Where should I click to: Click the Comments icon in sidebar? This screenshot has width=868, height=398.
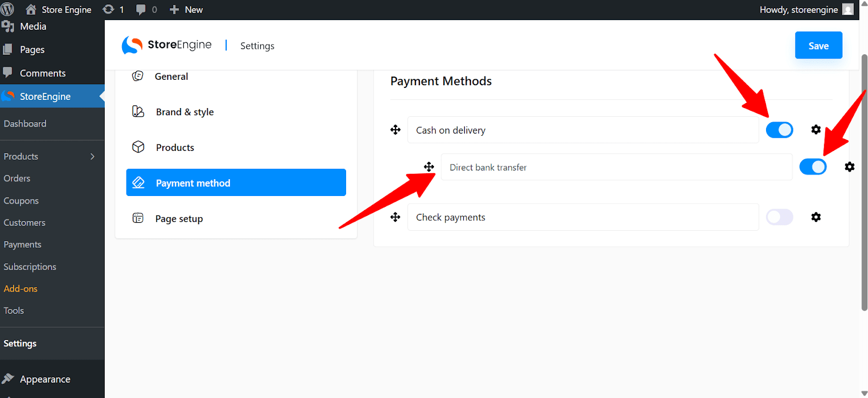coord(8,72)
